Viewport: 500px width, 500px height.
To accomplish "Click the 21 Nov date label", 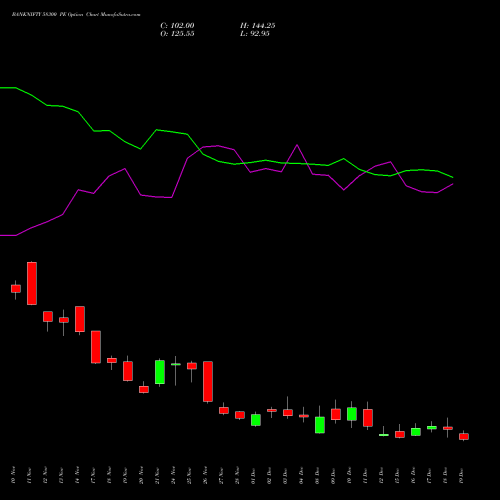I will [x=157, y=475].
